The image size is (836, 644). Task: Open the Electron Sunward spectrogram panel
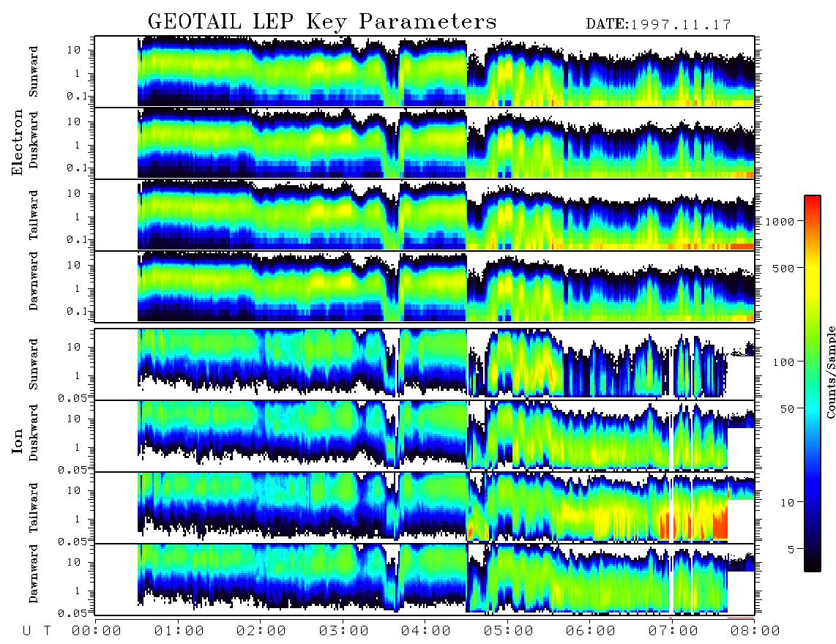[425, 72]
